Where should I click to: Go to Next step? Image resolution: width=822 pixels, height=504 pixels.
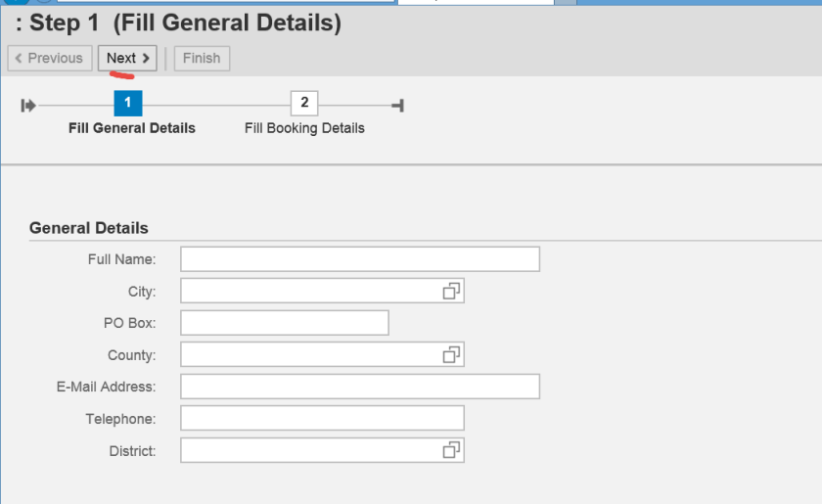click(128, 59)
